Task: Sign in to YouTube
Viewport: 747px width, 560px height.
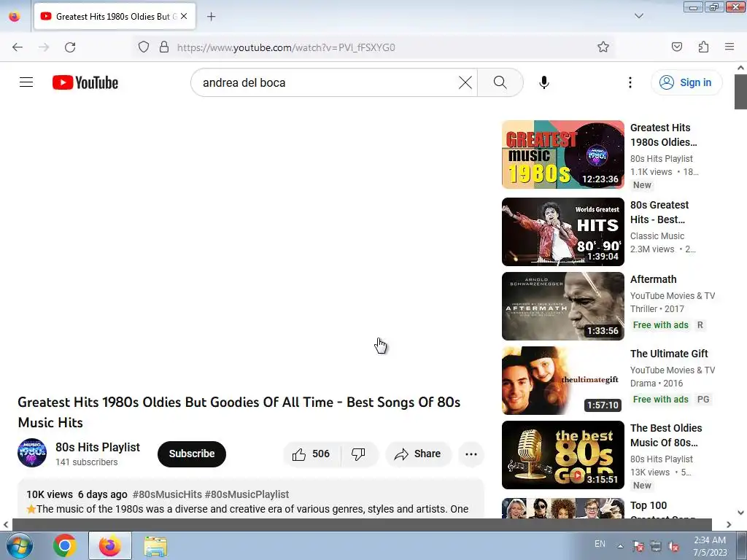Action: tap(686, 82)
